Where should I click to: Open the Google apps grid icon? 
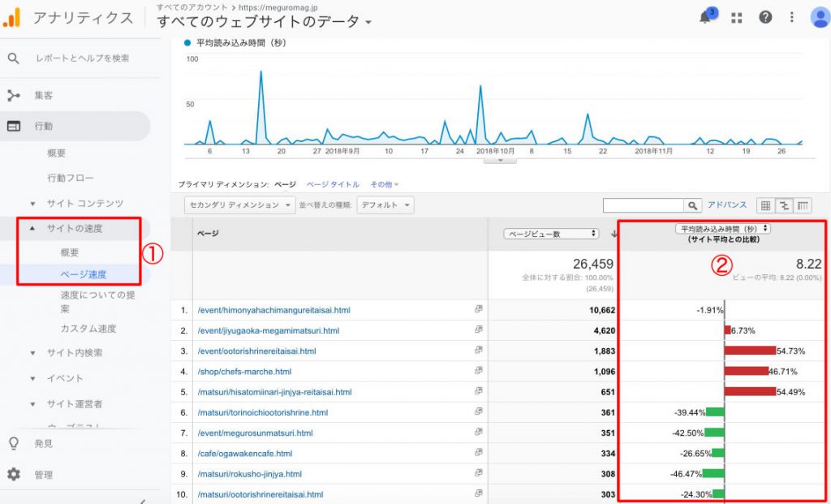click(x=737, y=18)
